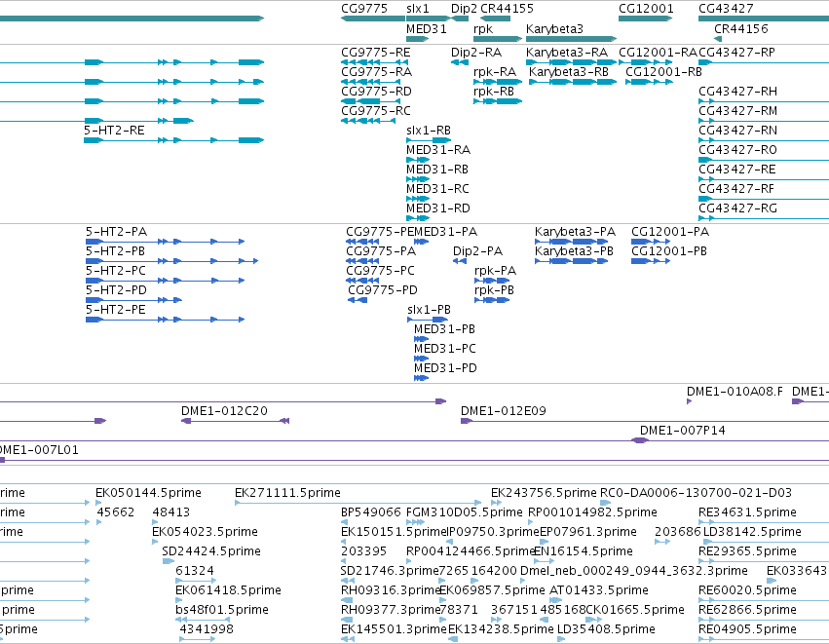Click protein slx1-PB
829x644 pixels.
[429, 310]
